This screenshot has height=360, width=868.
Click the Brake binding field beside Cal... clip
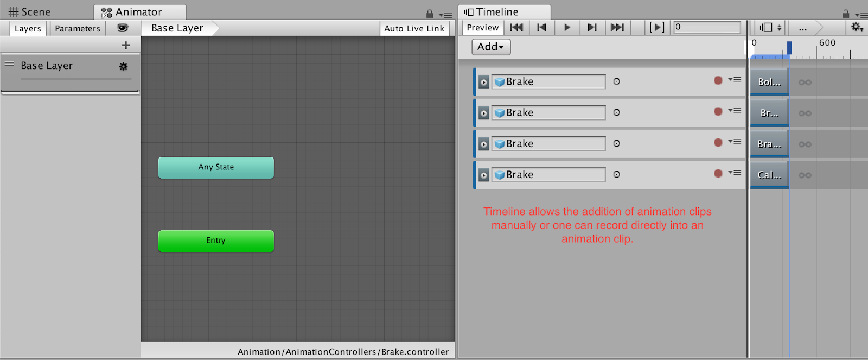548,174
